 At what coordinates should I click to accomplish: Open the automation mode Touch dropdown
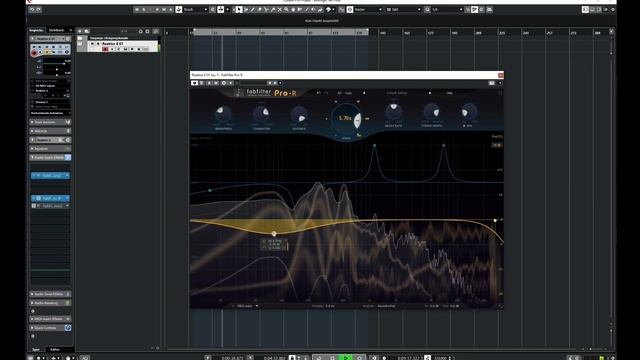coord(196,9)
